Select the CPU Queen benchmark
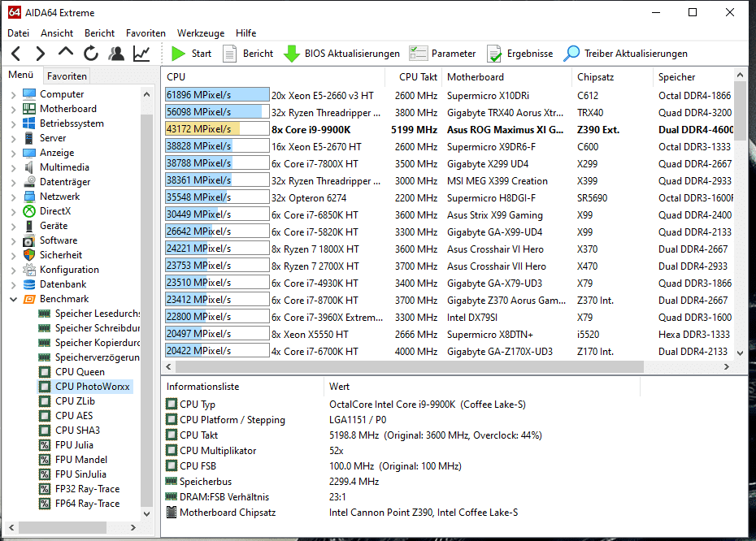The height and width of the screenshot is (541, 756). pos(72,372)
